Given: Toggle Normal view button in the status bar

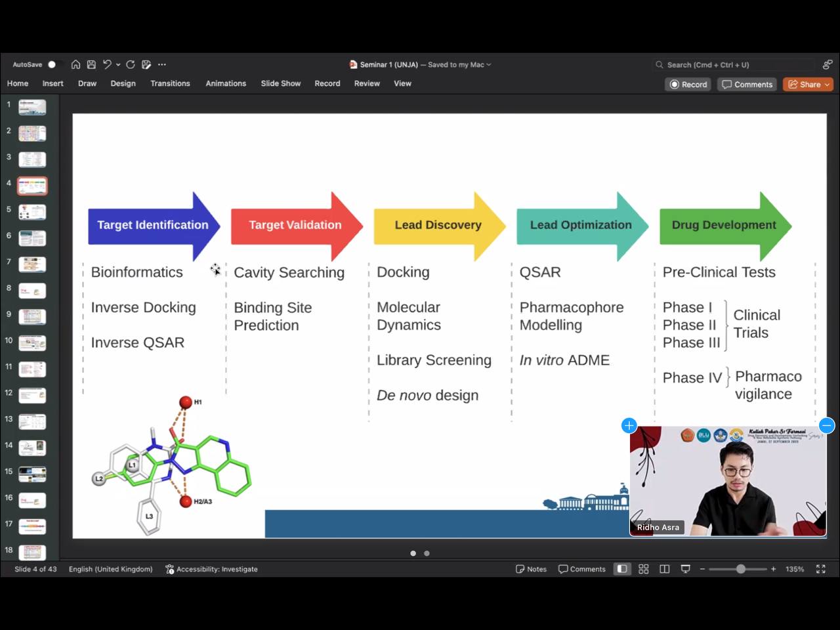Looking at the screenshot, I should coord(622,569).
